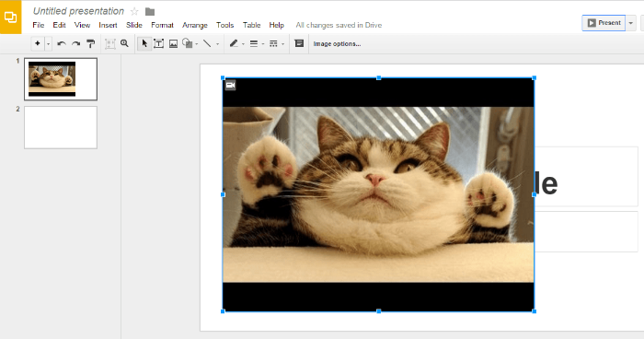Open the Help menu

click(276, 25)
